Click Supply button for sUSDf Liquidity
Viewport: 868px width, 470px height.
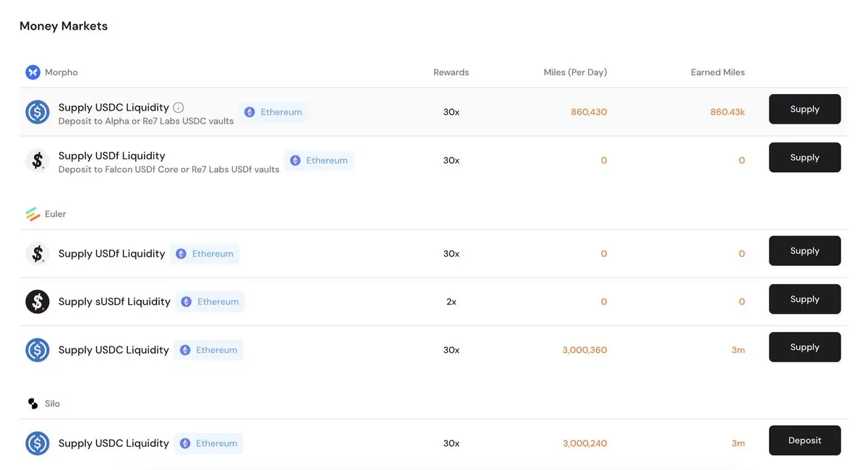[804, 299]
